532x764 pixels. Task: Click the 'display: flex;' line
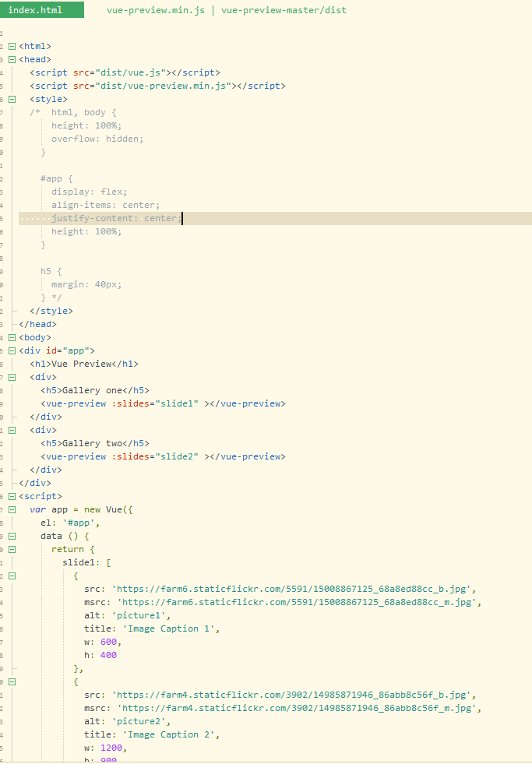pyautogui.click(x=89, y=192)
